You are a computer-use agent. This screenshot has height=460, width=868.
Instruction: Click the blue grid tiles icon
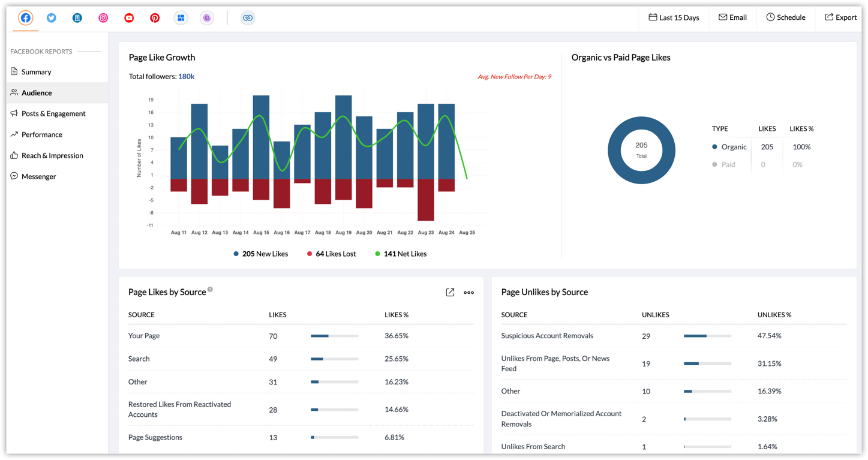click(181, 18)
